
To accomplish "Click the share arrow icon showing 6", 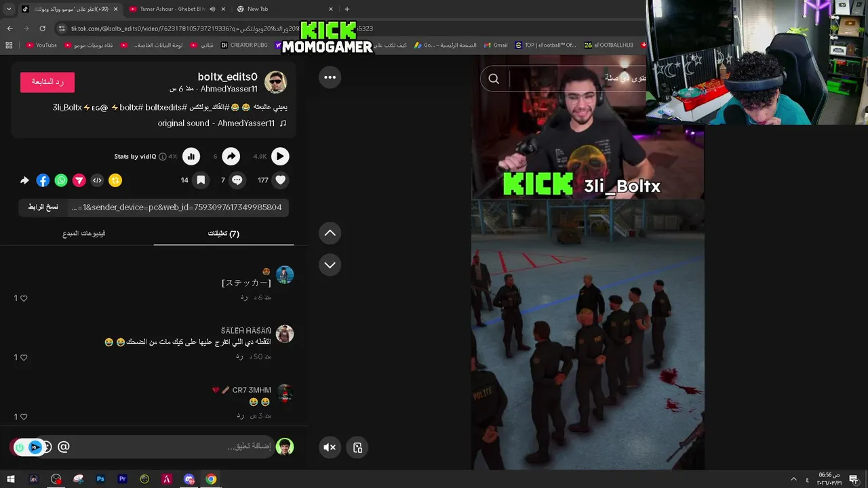I will click(x=231, y=157).
